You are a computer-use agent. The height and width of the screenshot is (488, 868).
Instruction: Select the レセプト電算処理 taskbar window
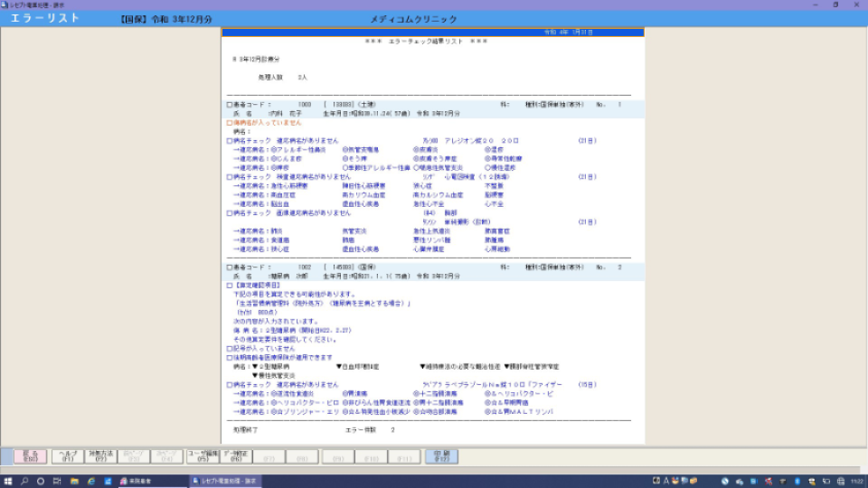click(x=226, y=481)
